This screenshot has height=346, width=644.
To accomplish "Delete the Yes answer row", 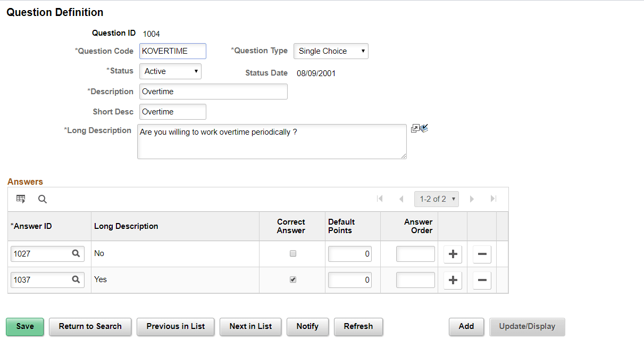I will pyautogui.click(x=482, y=280).
